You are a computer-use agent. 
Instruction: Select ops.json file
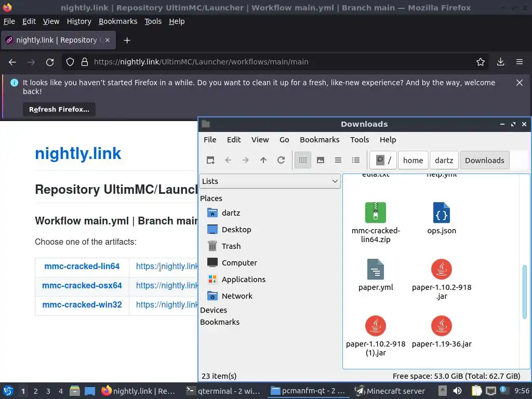(442, 218)
